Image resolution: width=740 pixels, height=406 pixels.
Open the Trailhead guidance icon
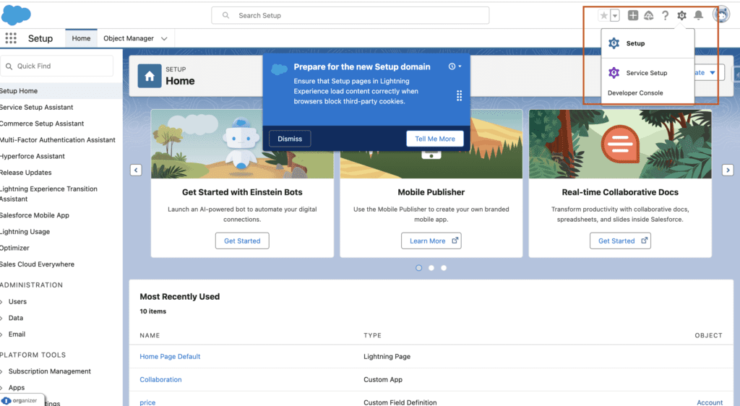click(x=648, y=16)
